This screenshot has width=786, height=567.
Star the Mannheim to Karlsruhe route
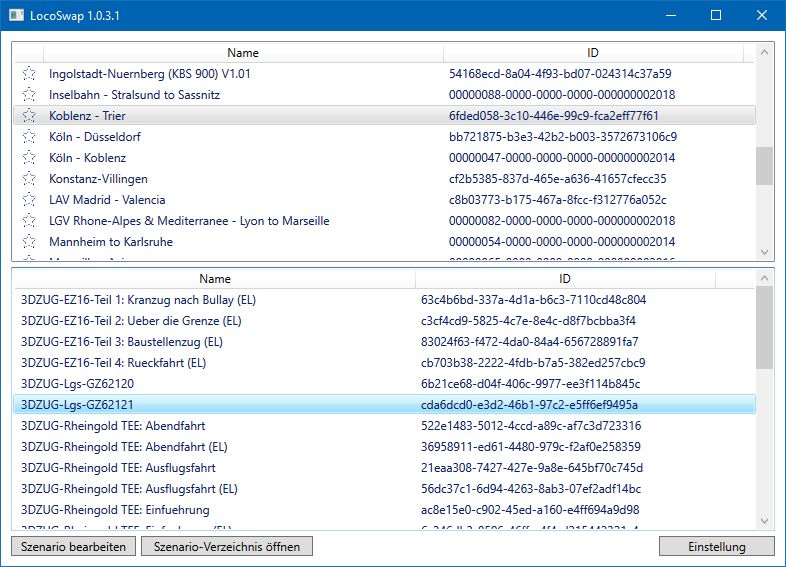pyautogui.click(x=29, y=242)
